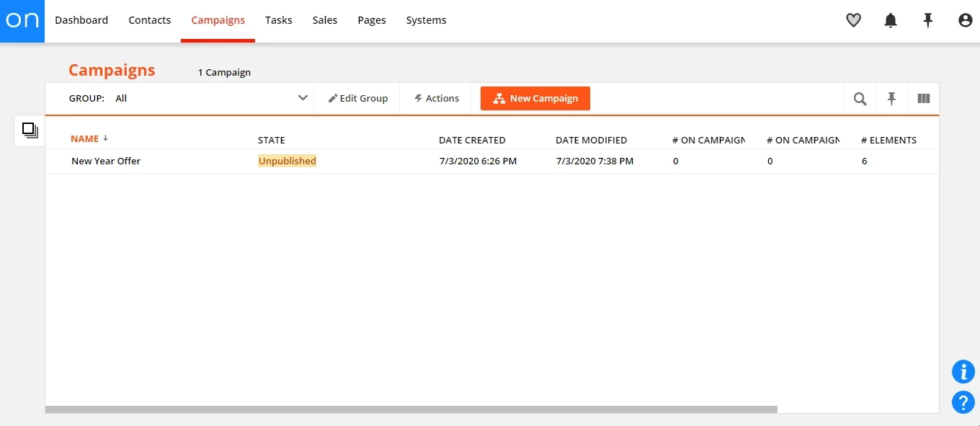Sort by the STATE column header
The height and width of the screenshot is (426, 980).
click(272, 140)
